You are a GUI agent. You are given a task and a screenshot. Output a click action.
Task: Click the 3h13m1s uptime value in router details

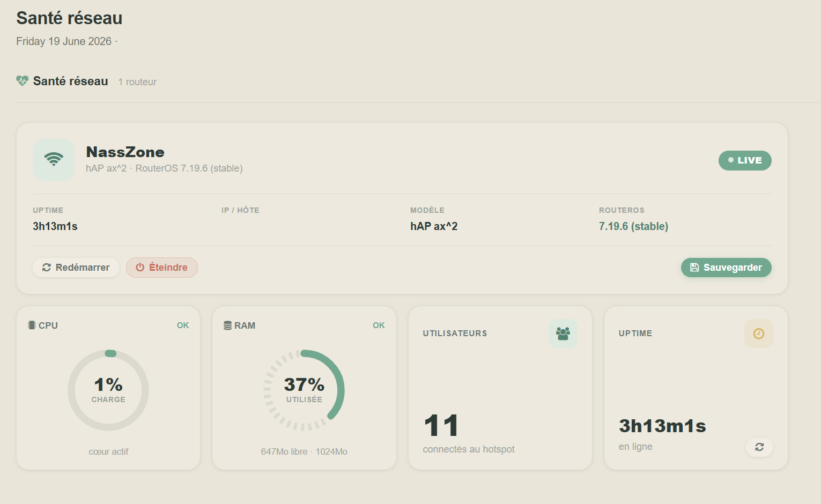[55, 226]
